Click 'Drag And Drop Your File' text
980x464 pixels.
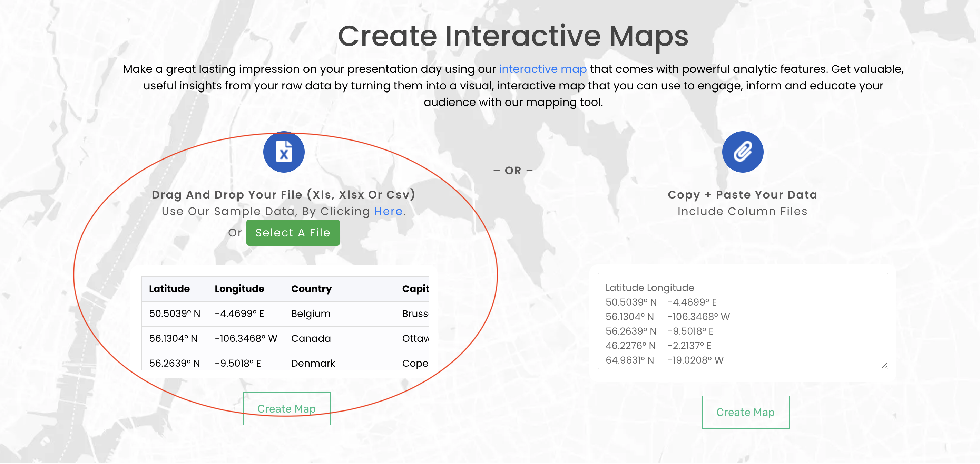click(283, 194)
